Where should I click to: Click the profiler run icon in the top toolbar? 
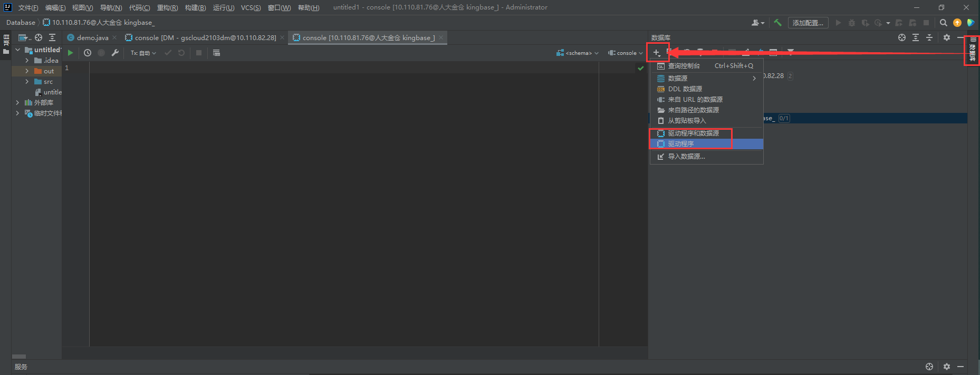pyautogui.click(x=878, y=23)
